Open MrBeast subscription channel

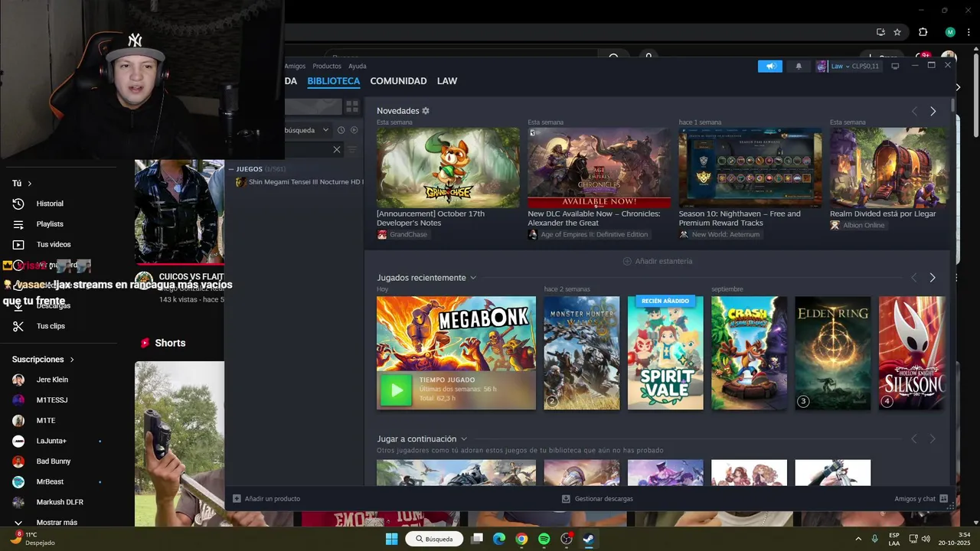pyautogui.click(x=50, y=482)
